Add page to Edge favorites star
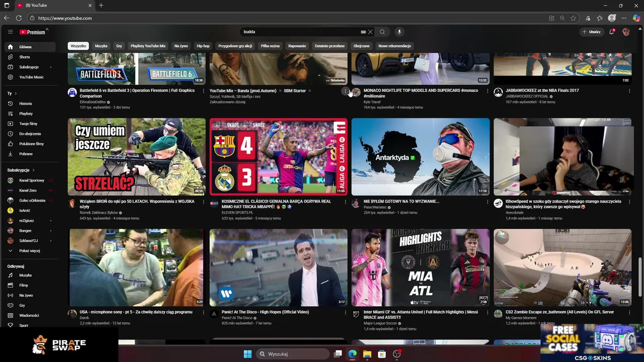 (x=573, y=18)
